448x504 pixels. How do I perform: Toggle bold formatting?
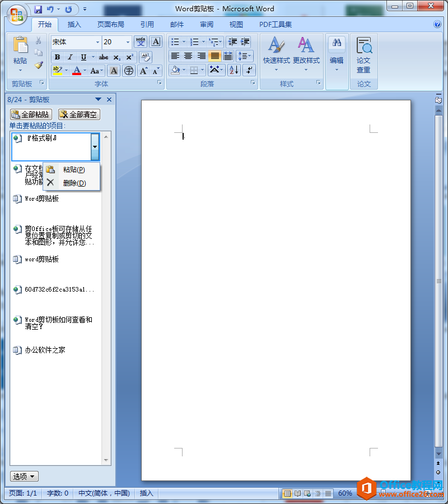[x=57, y=57]
